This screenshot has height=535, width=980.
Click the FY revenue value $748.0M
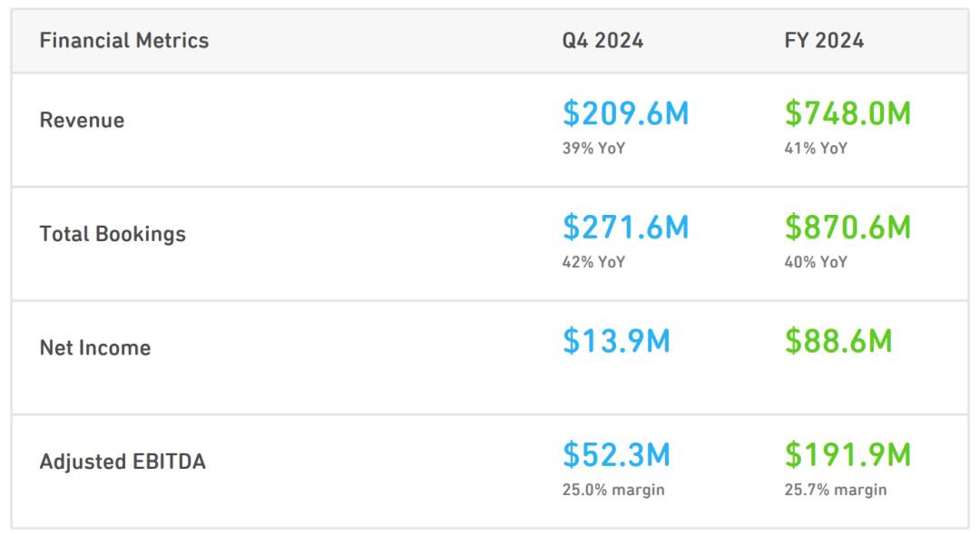click(x=848, y=113)
